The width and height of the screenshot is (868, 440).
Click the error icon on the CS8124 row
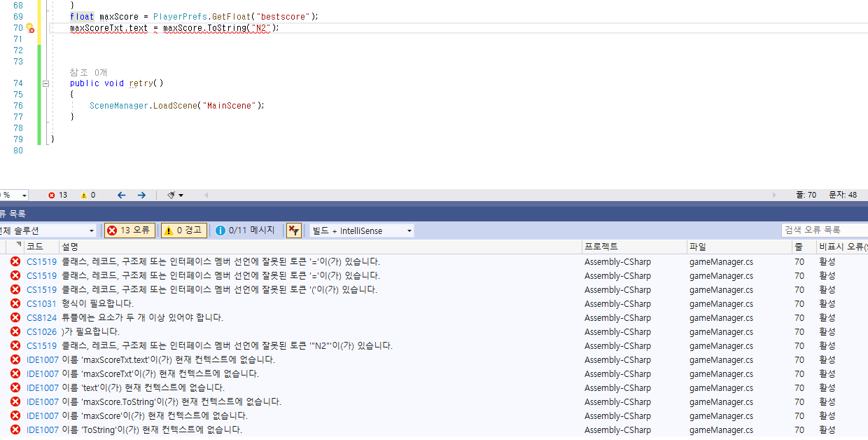[x=15, y=317]
